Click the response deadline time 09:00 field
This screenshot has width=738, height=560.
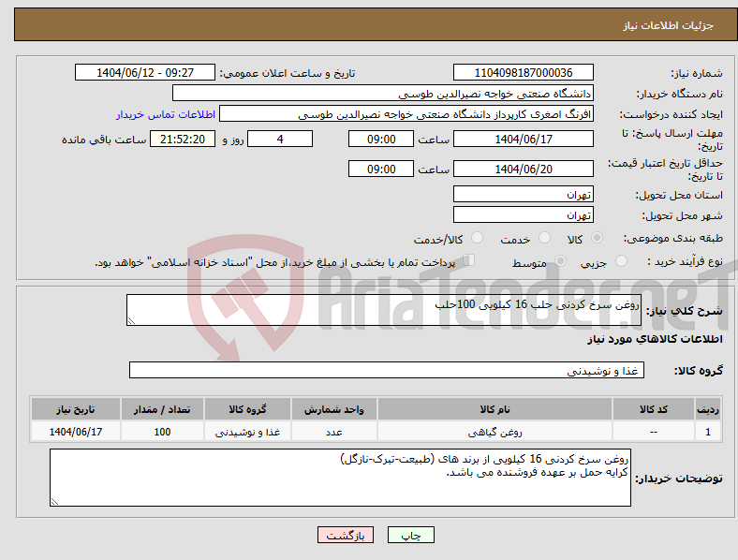tap(381, 139)
